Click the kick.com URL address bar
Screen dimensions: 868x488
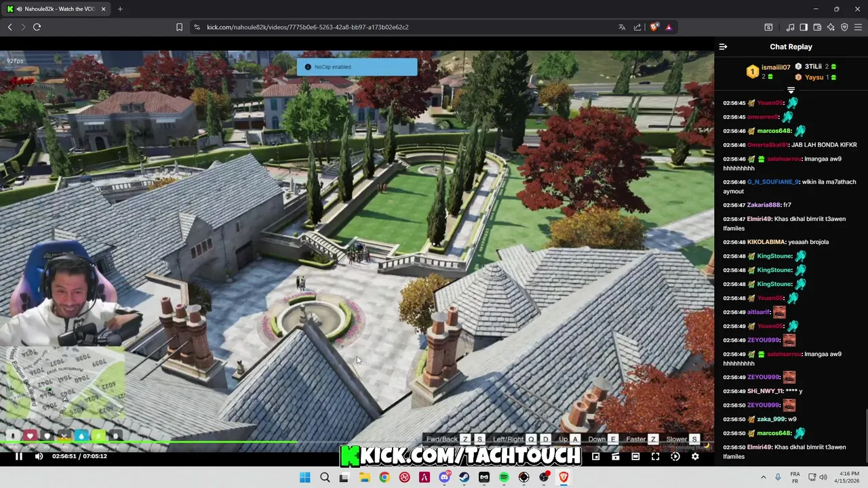(308, 27)
